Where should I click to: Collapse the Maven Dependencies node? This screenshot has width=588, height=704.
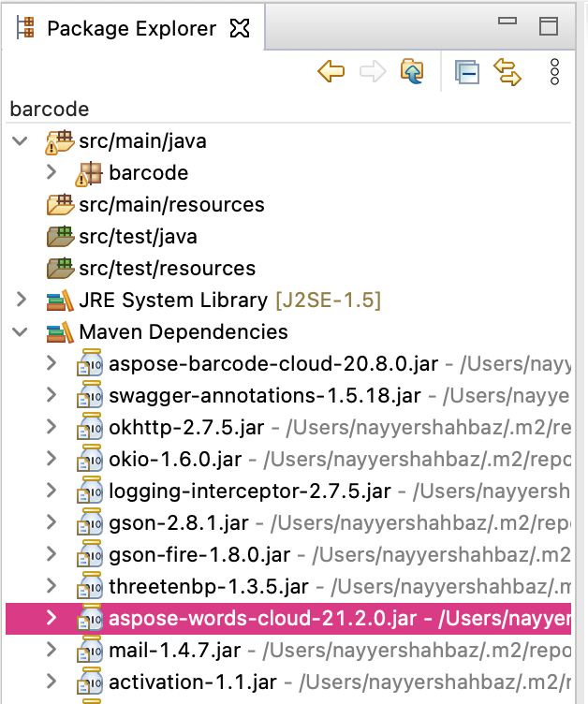(19, 332)
